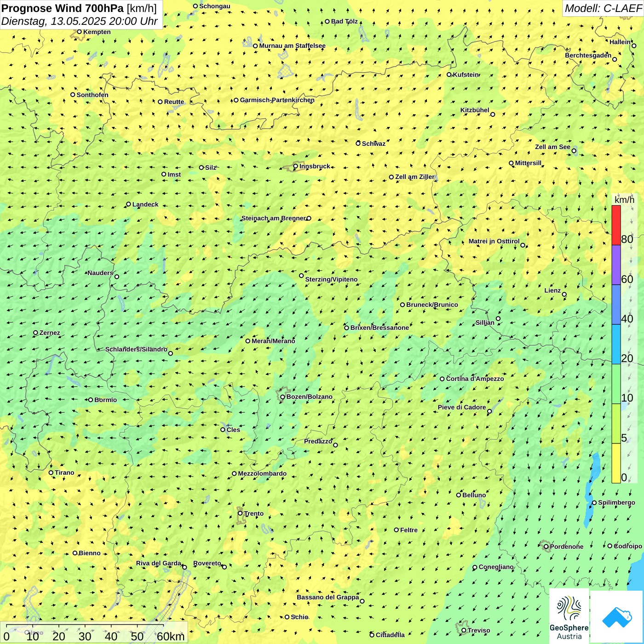The height and width of the screenshot is (644, 644).
Task: Click the 'Riva del Garda' label
Action: pos(159,563)
